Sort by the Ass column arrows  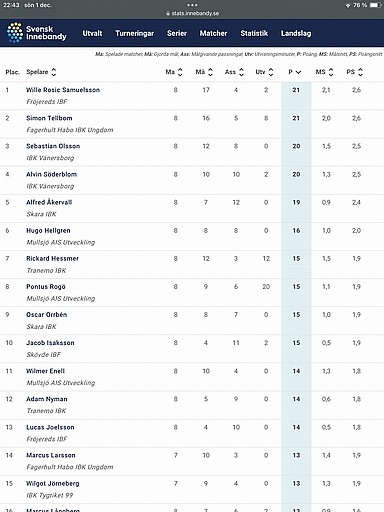(241, 72)
